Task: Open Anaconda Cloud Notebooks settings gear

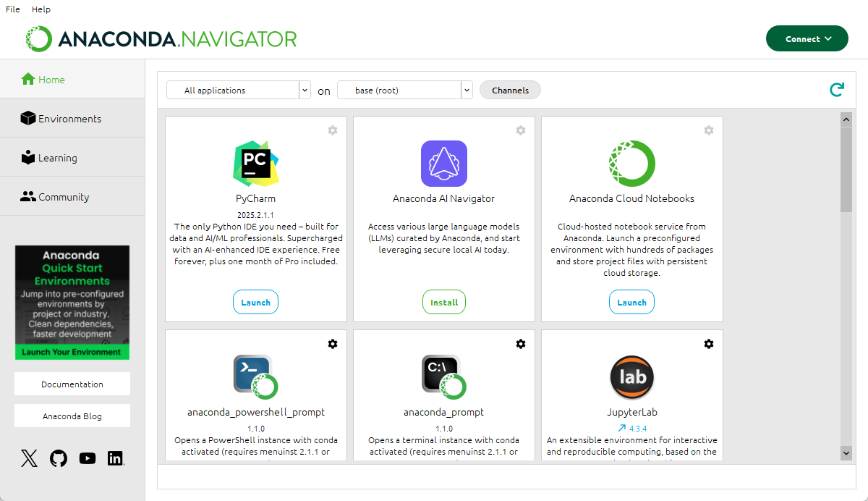Action: point(709,130)
